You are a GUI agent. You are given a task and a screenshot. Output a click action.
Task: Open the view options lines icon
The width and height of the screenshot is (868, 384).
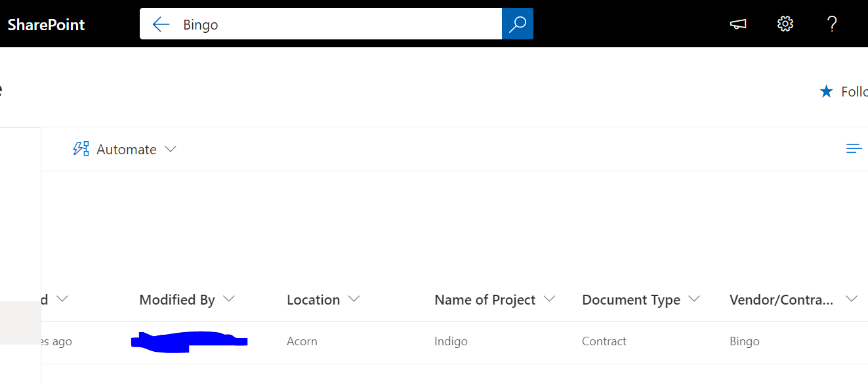(854, 149)
